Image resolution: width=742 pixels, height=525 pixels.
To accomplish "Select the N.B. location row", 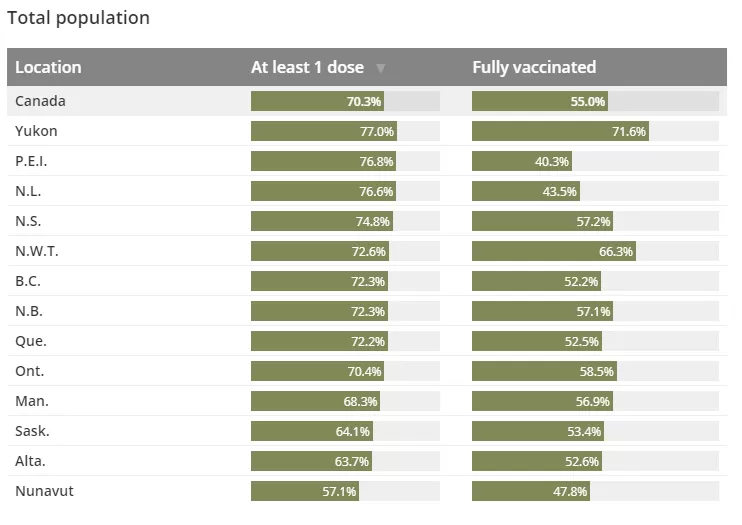I will pyautogui.click(x=367, y=311).
